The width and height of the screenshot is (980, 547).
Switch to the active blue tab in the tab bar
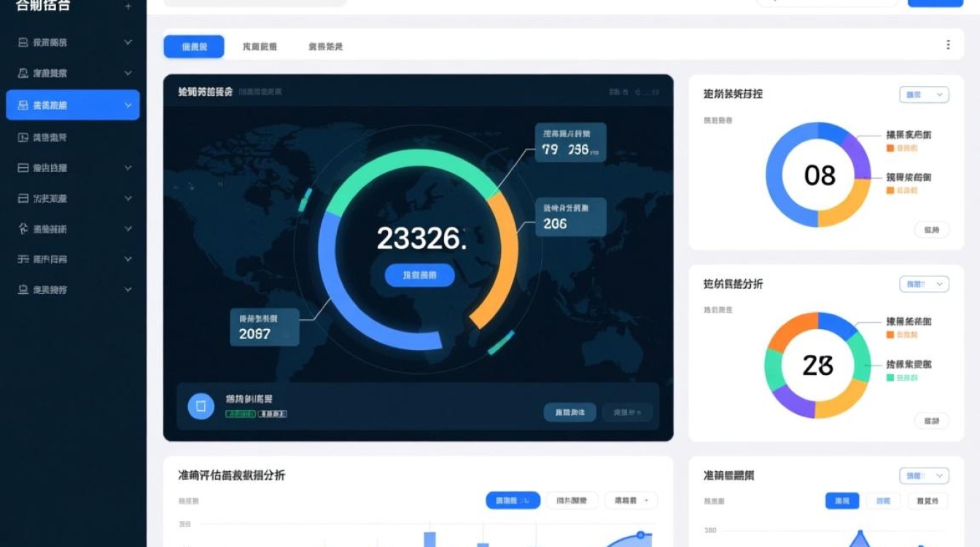pos(194,47)
